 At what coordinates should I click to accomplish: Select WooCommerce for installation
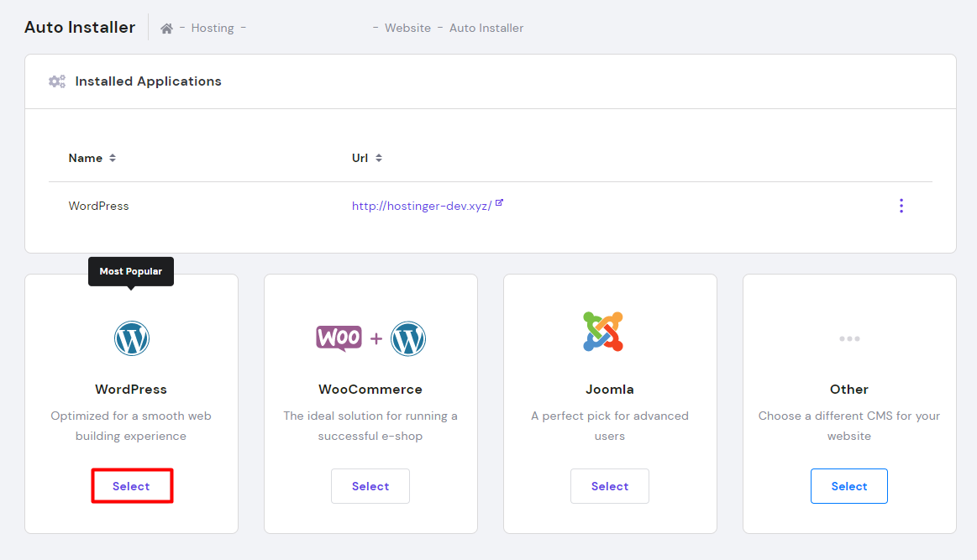(370, 486)
